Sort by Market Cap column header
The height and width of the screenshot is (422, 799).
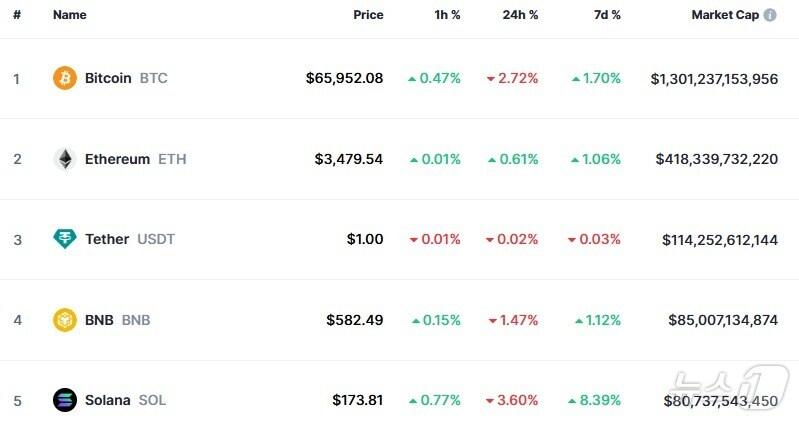click(x=725, y=15)
